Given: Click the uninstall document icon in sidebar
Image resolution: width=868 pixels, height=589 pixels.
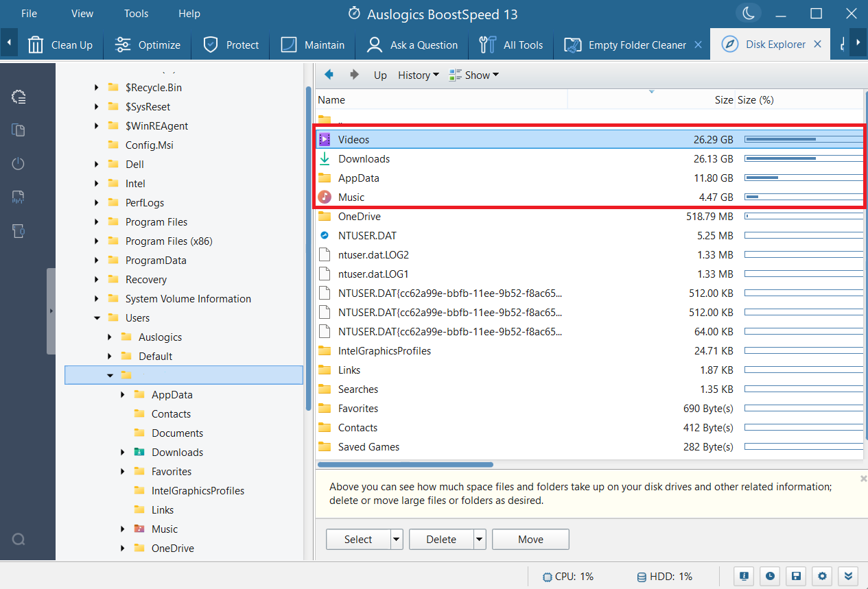Looking at the screenshot, I should (x=19, y=231).
